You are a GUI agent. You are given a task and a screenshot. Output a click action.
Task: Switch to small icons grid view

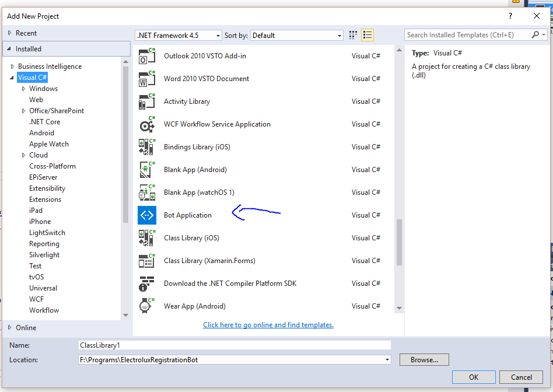click(x=353, y=35)
